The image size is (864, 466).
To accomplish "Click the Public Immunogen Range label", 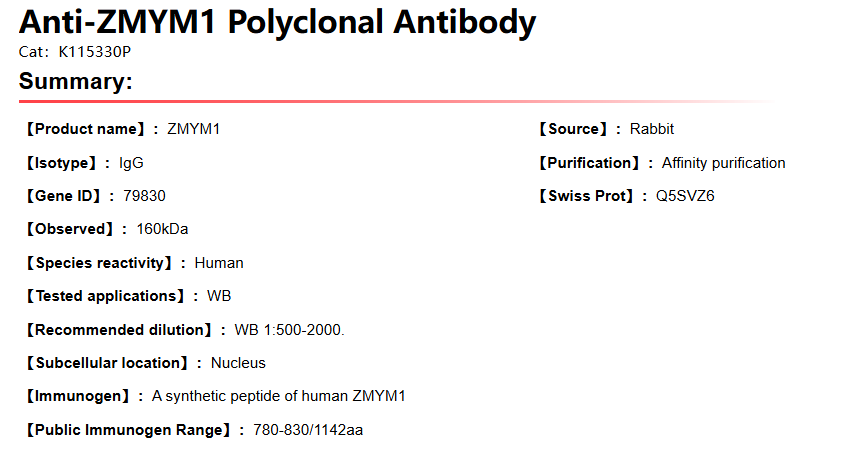I will click(134, 430).
